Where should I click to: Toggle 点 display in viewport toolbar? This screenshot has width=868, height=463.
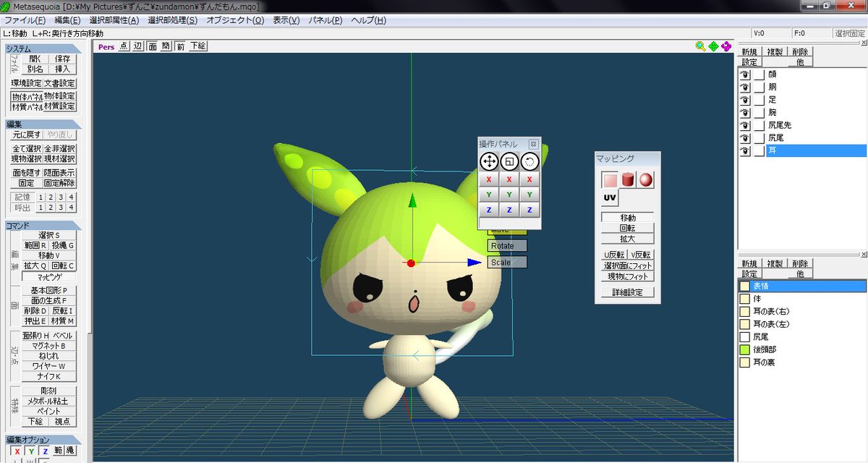(x=123, y=46)
